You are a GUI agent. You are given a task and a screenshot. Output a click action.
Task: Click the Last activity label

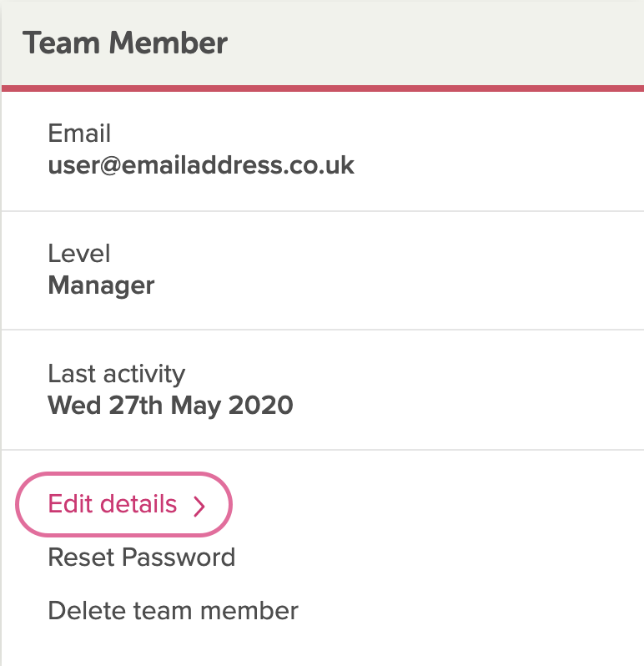(116, 374)
